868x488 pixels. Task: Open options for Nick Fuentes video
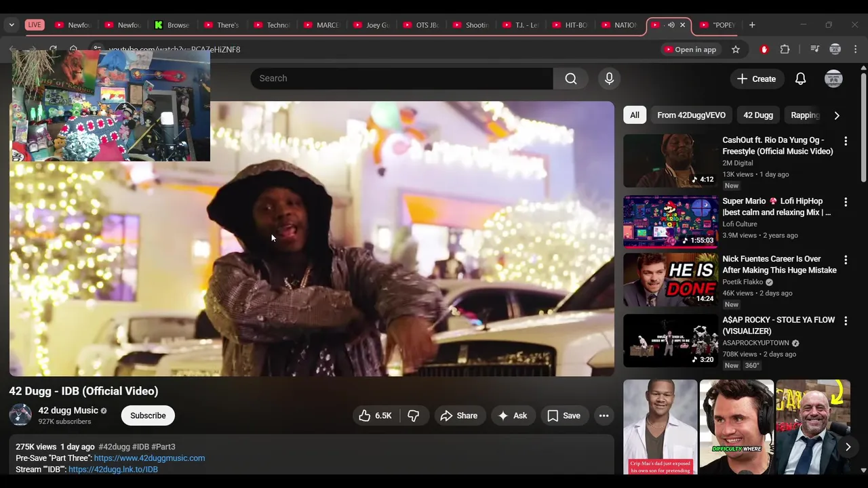click(846, 260)
